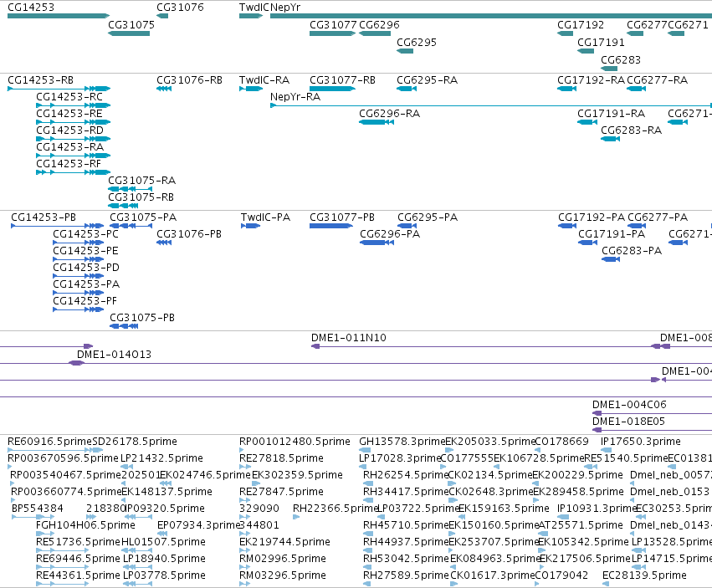Click protein CG6295-PA
The image size is (712, 588).
coord(407,226)
